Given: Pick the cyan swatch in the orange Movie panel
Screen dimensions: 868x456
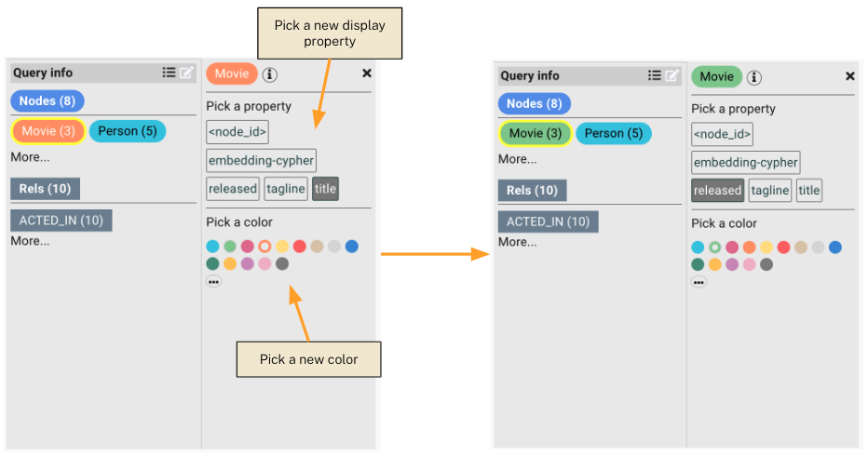Looking at the screenshot, I should click(212, 247).
